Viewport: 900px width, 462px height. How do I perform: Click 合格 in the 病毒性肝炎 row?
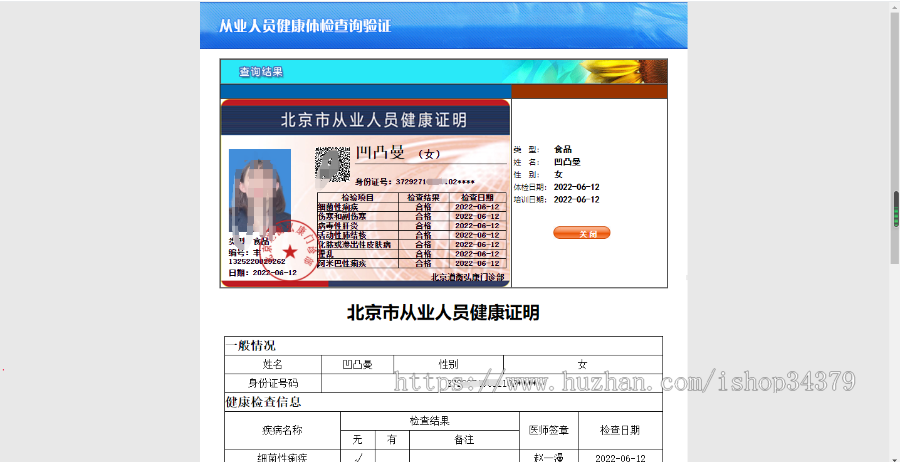(x=424, y=226)
